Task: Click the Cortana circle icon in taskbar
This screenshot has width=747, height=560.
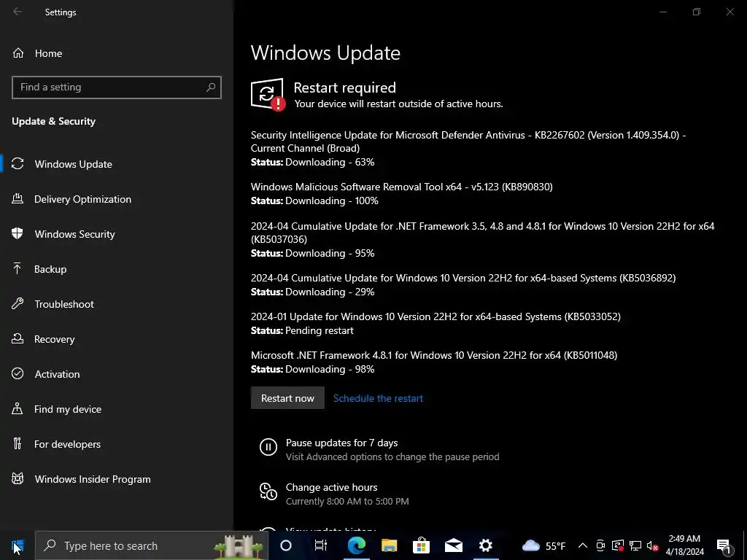Action: [286, 545]
